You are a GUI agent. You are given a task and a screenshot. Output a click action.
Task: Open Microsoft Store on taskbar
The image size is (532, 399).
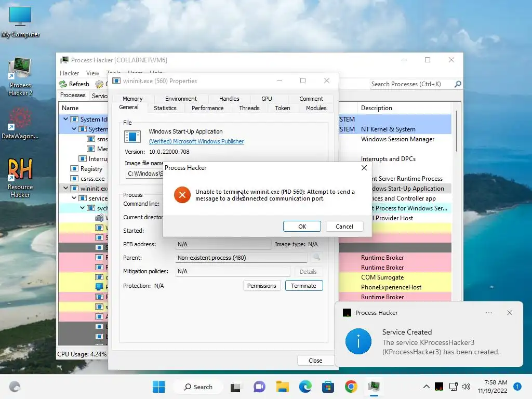coord(328,387)
